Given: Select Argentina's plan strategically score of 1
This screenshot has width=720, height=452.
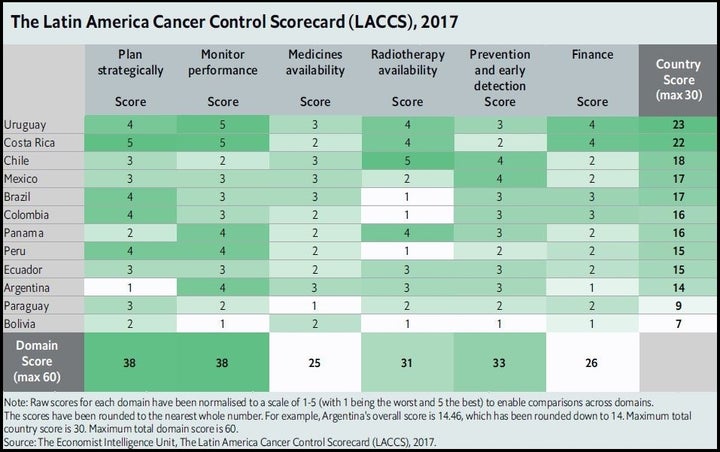Looking at the screenshot, I should click(130, 288).
